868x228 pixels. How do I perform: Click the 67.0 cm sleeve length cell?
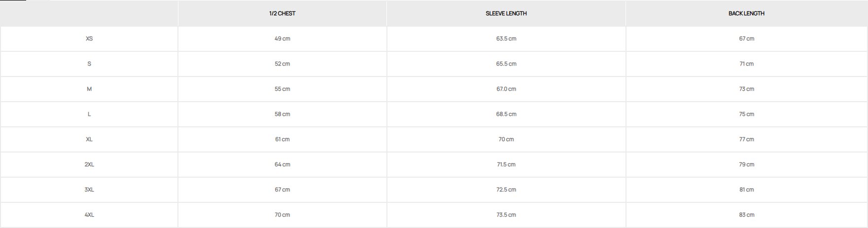(506, 89)
